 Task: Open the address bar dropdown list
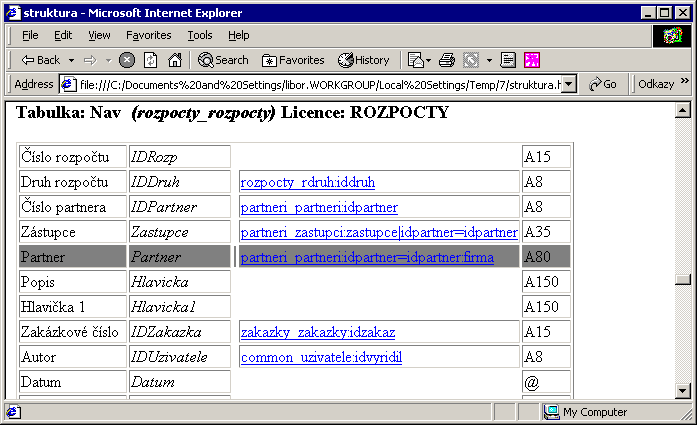(x=569, y=84)
